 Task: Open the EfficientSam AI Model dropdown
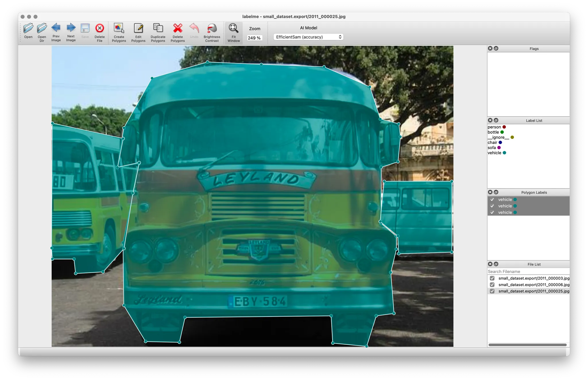point(308,37)
